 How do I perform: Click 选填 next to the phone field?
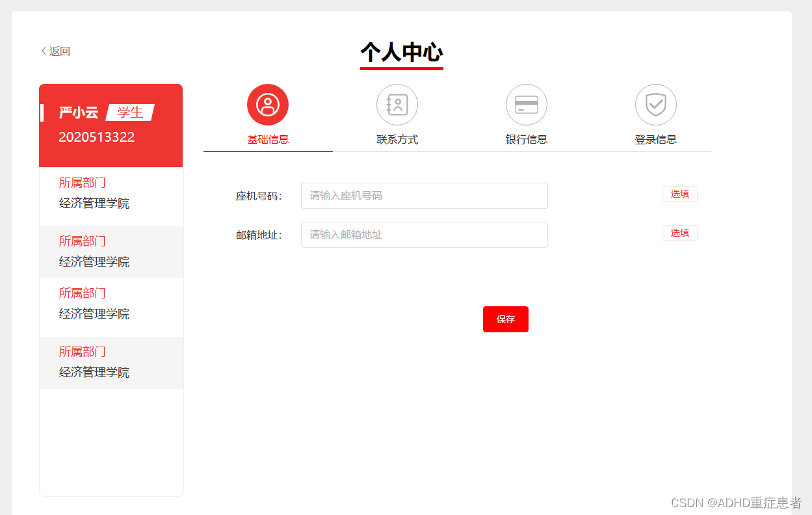(x=679, y=193)
